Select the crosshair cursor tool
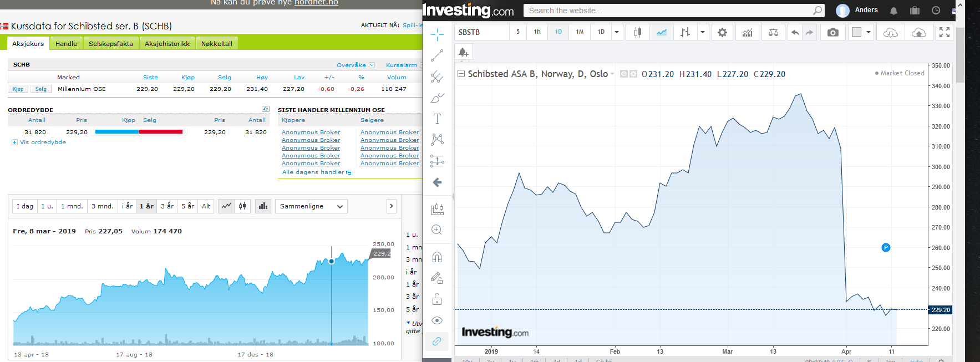 [437, 34]
